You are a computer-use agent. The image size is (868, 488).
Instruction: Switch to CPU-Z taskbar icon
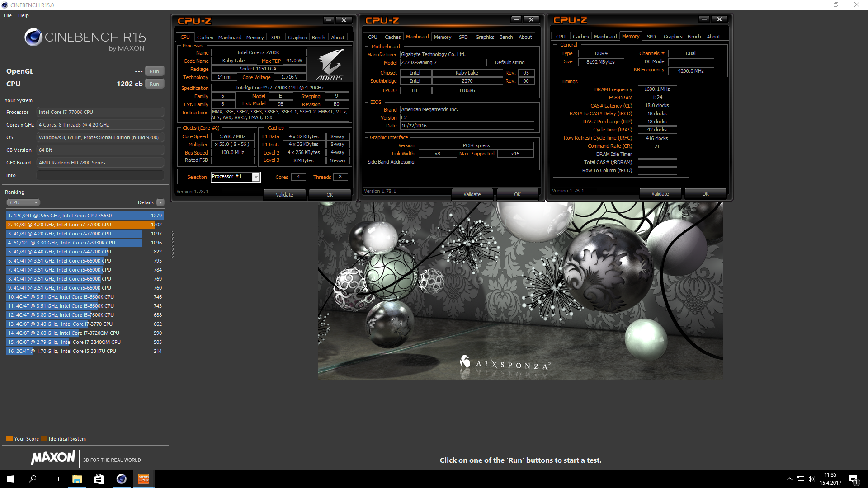[143, 479]
